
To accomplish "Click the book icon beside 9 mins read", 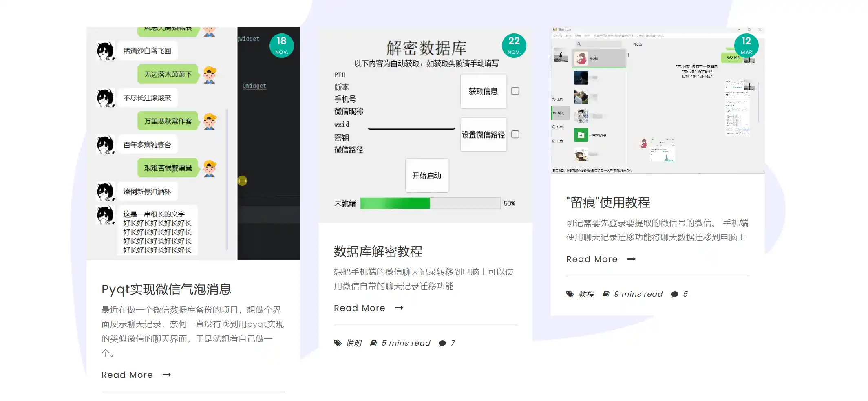I will [606, 294].
